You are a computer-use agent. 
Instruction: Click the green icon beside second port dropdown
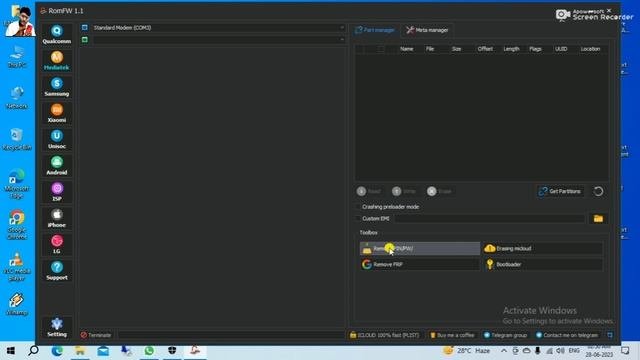(x=84, y=40)
